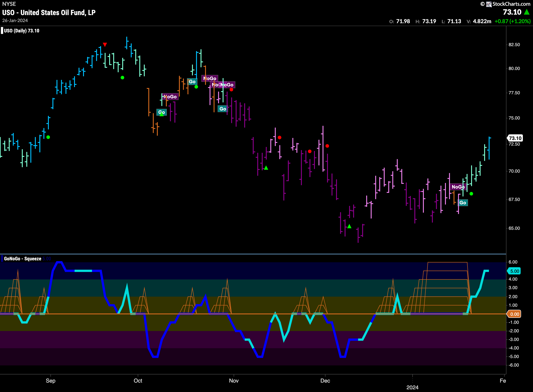The image size is (533, 392).
Task: Click the StockCharts.com logo
Action: click(506, 4)
